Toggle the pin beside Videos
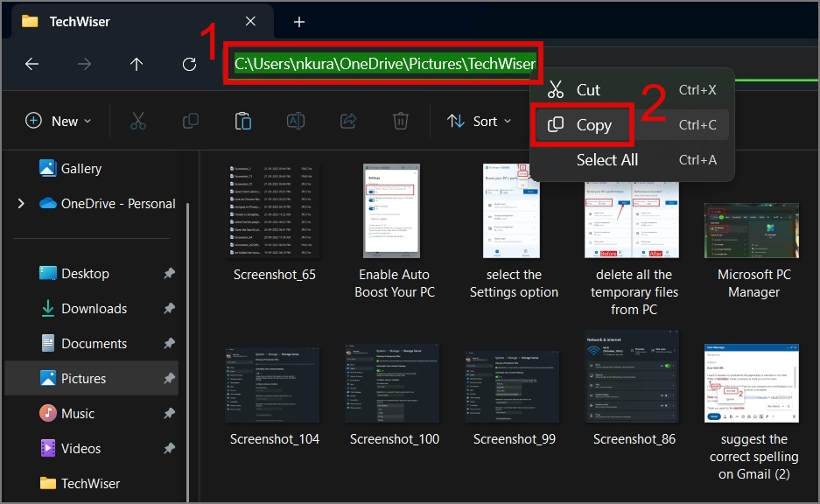Viewport: 820px width, 504px height. (x=169, y=449)
